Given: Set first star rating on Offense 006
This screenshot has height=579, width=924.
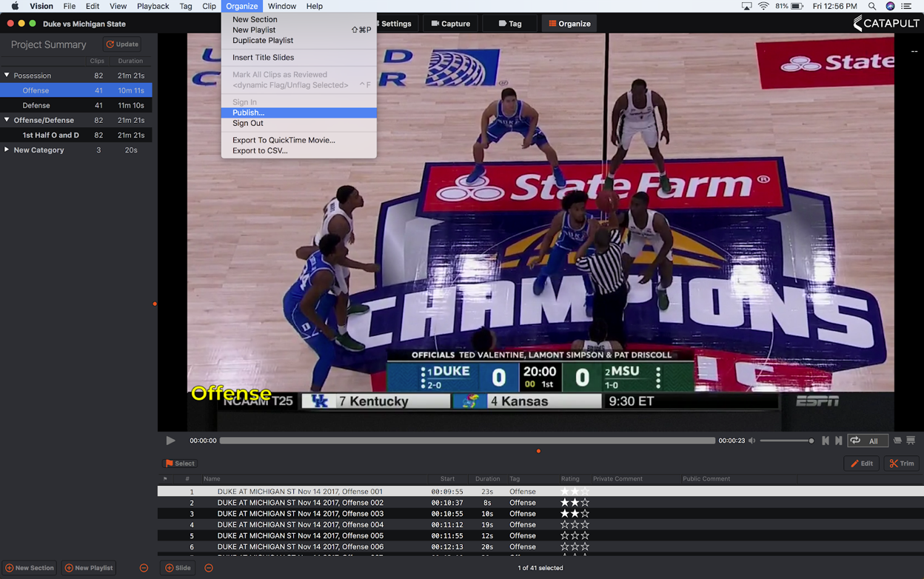Looking at the screenshot, I should coord(564,546).
